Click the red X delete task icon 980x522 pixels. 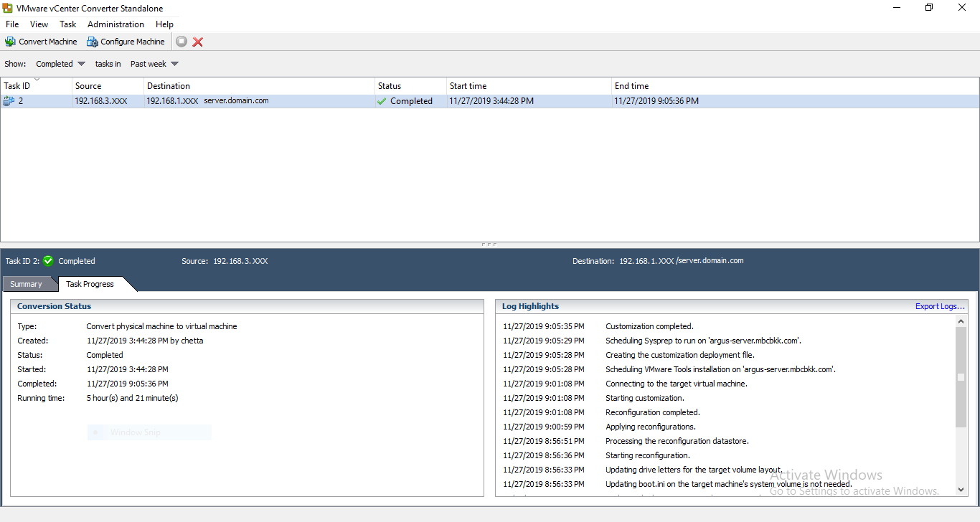[198, 42]
